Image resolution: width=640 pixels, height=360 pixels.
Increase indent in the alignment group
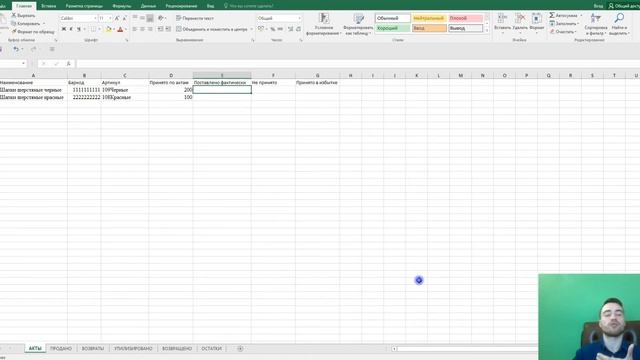168,29
